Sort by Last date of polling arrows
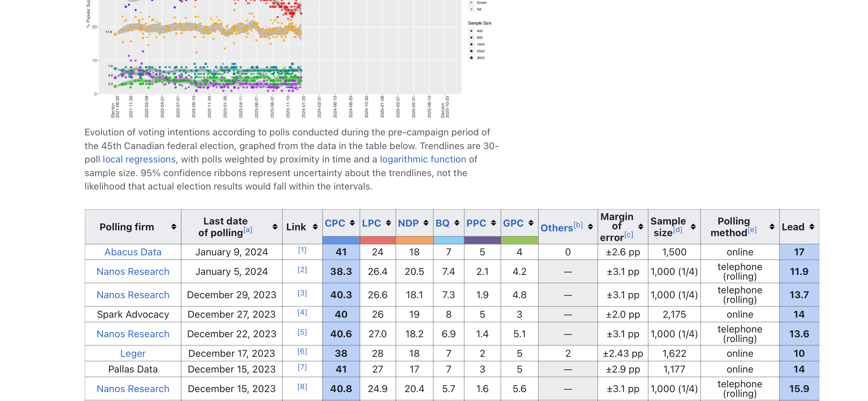 pyautogui.click(x=275, y=227)
